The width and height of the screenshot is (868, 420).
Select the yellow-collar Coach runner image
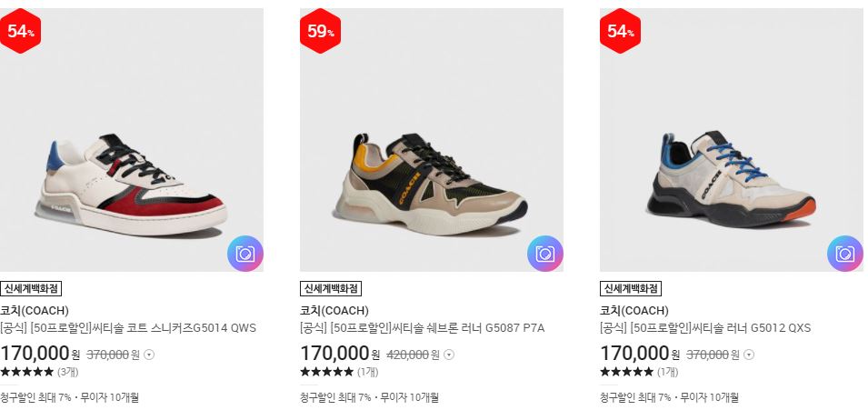[x=432, y=140]
